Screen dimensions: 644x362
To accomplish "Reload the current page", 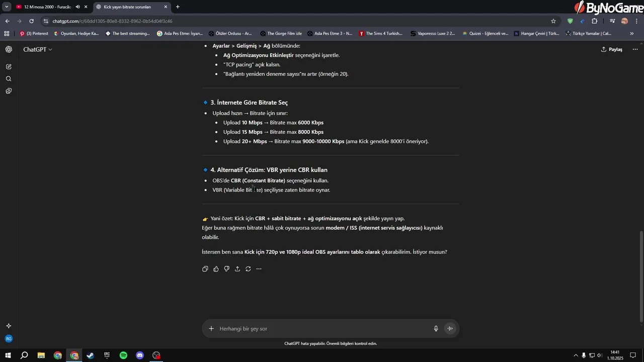I will coord(31,21).
